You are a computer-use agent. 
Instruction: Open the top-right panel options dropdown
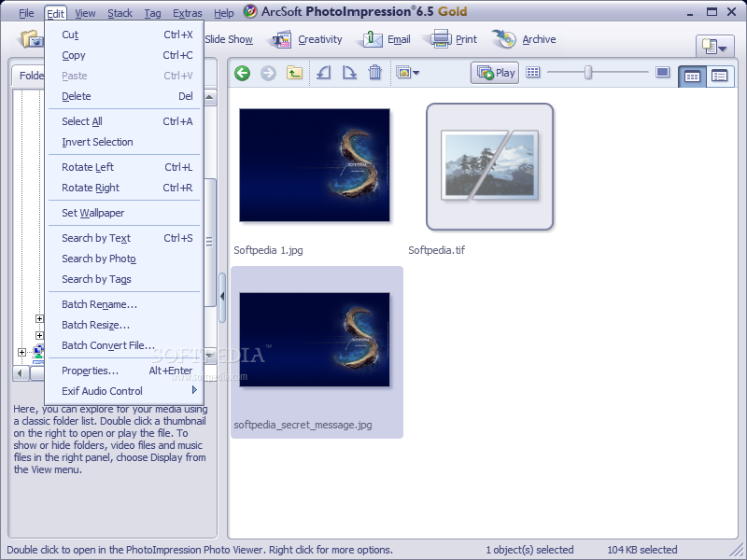click(x=714, y=46)
